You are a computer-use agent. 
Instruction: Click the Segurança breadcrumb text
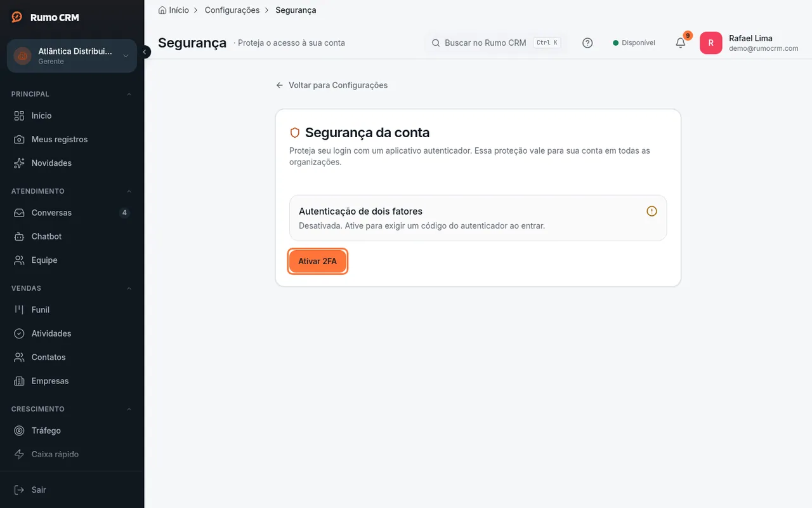point(296,10)
